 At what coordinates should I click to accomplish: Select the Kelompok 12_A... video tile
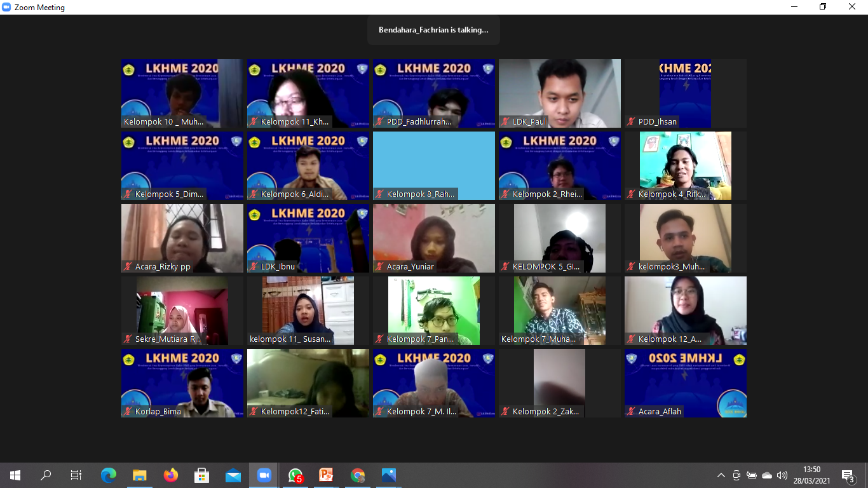point(685,310)
